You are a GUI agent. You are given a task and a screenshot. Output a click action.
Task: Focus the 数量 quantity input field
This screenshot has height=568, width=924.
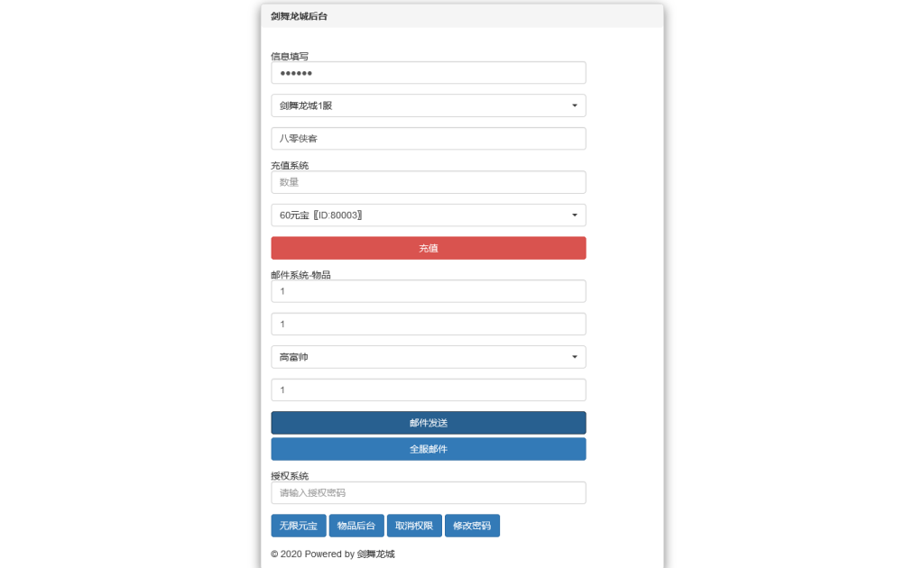(428, 181)
